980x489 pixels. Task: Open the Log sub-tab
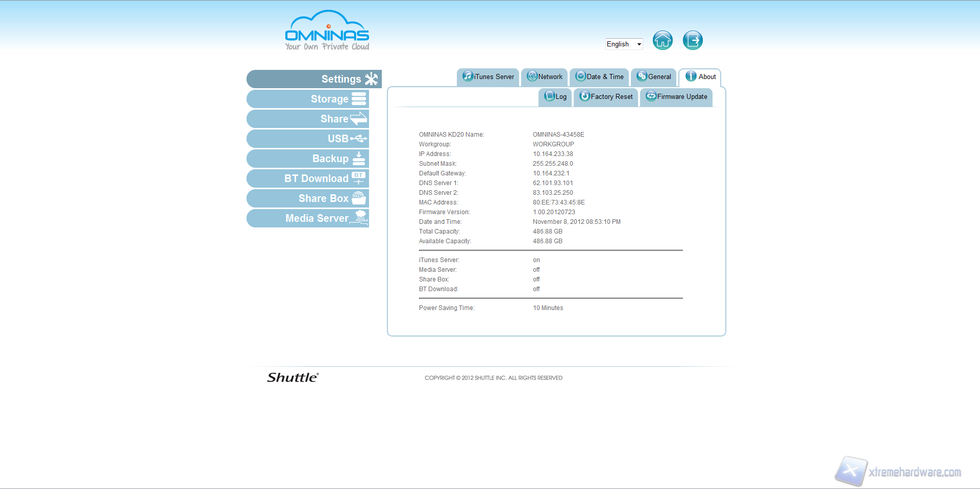point(555,97)
